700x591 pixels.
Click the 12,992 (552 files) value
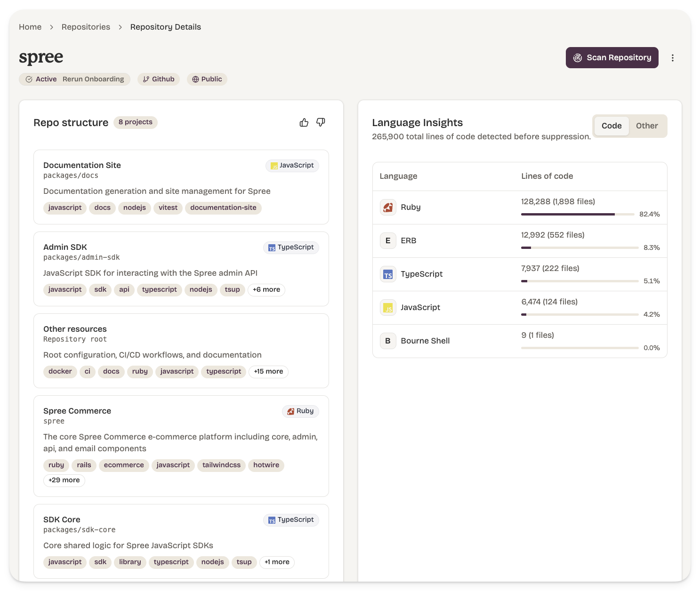tap(553, 235)
